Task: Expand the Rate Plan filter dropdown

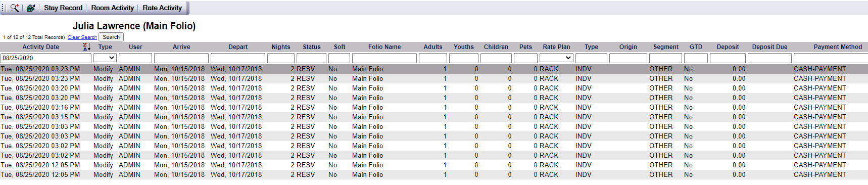Action: [x=556, y=58]
